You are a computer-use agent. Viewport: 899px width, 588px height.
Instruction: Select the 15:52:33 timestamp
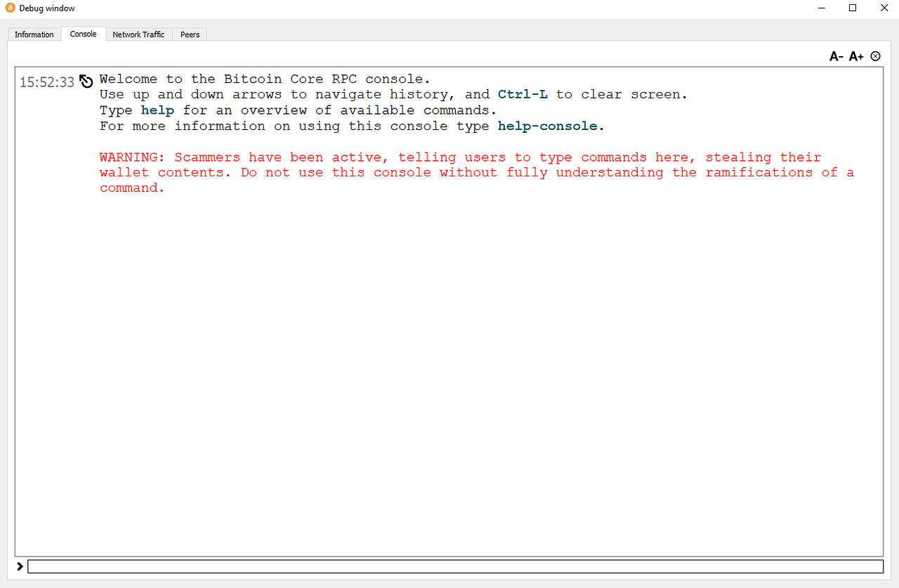click(47, 81)
